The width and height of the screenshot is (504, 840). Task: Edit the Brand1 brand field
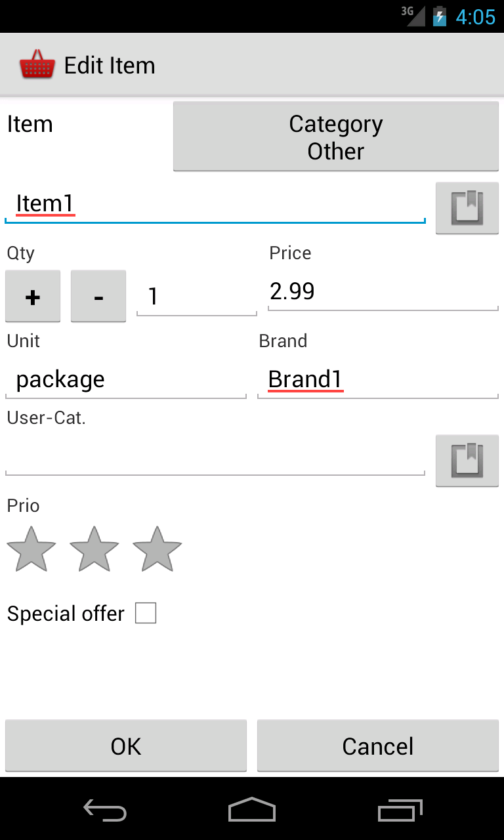(378, 379)
